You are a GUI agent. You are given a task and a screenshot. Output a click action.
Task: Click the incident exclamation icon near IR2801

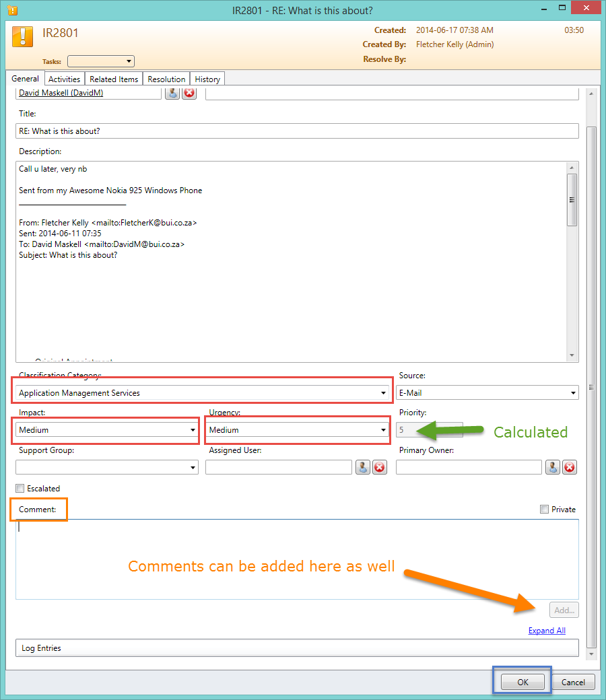click(x=23, y=36)
